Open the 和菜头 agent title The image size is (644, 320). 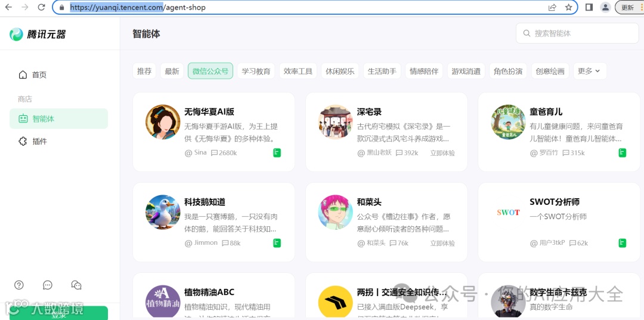(x=369, y=202)
